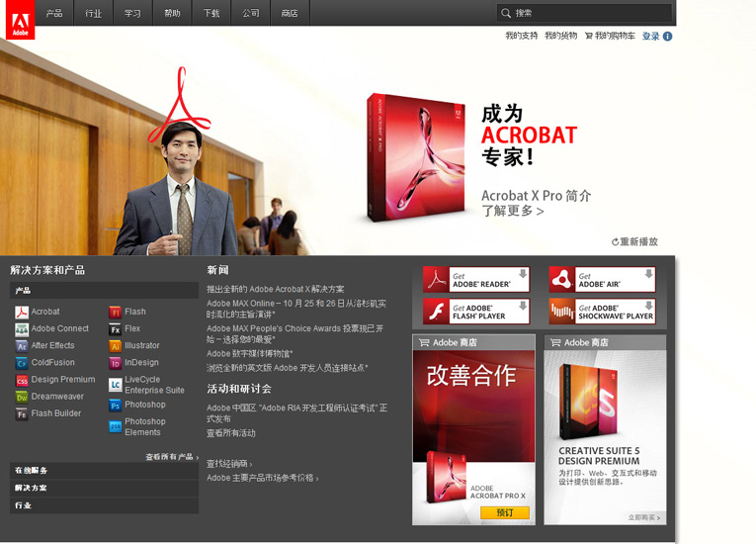756x544 pixels.
Task: Click the Acrobat X Pro box image
Action: coord(416,158)
